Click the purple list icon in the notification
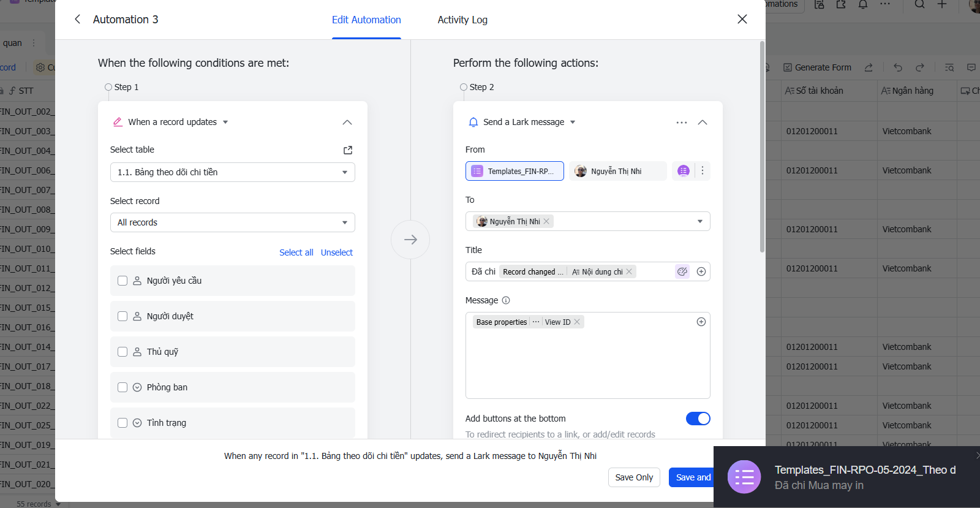 click(x=744, y=477)
